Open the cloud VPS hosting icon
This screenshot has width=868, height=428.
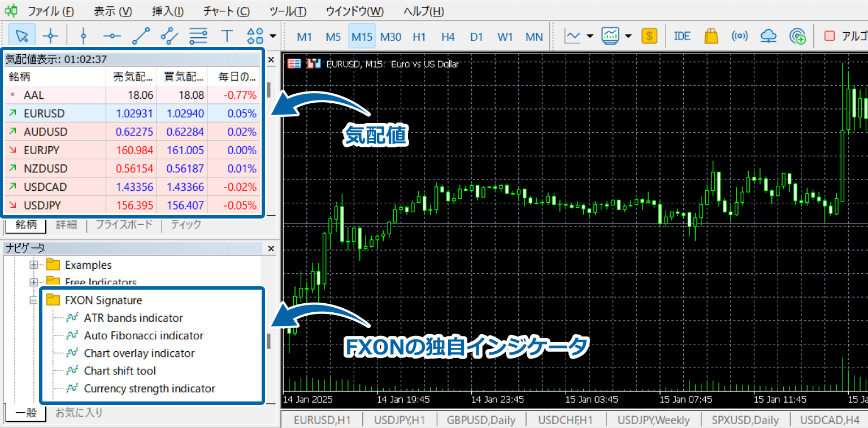769,36
